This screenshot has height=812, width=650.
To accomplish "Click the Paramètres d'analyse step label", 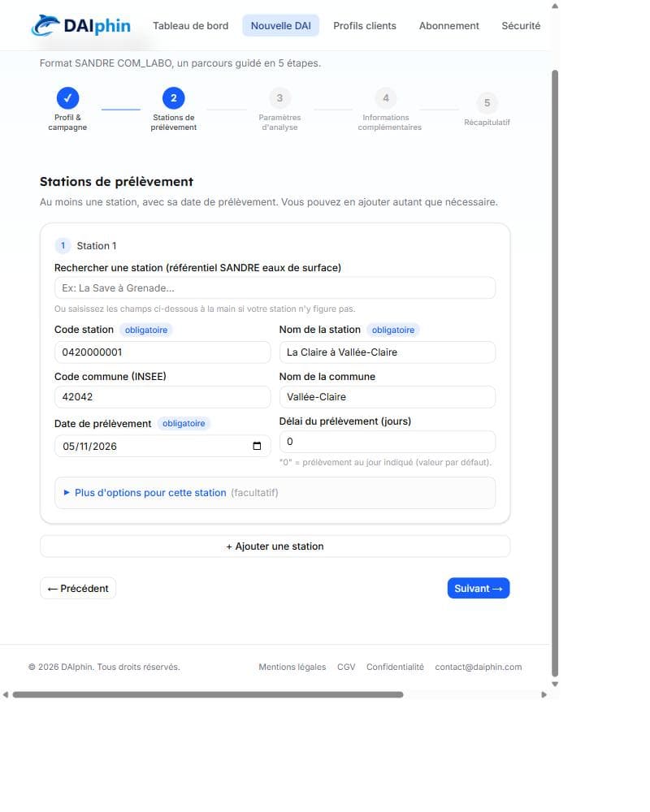I will tap(279, 123).
